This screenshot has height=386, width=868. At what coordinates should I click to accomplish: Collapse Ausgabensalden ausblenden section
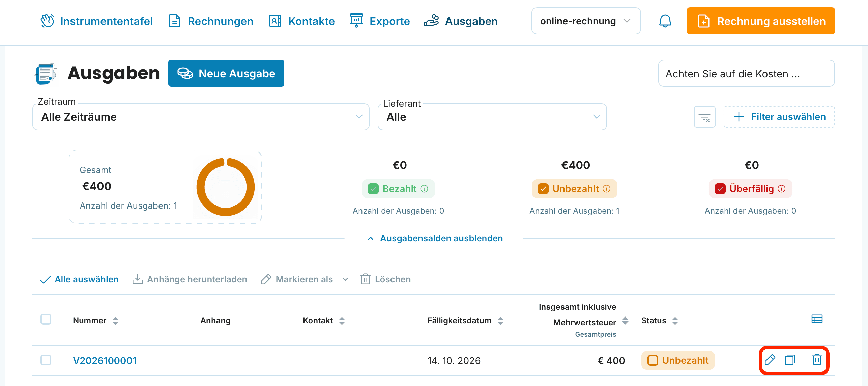(435, 238)
